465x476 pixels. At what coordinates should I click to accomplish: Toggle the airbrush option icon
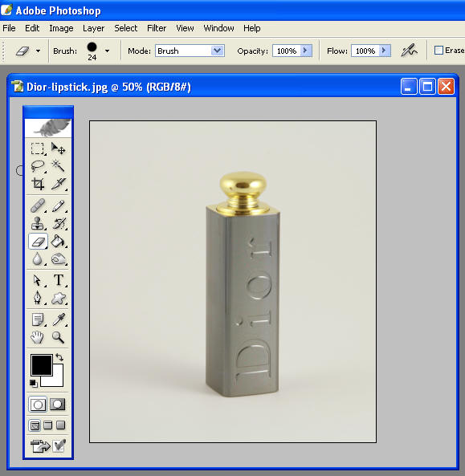(x=409, y=51)
